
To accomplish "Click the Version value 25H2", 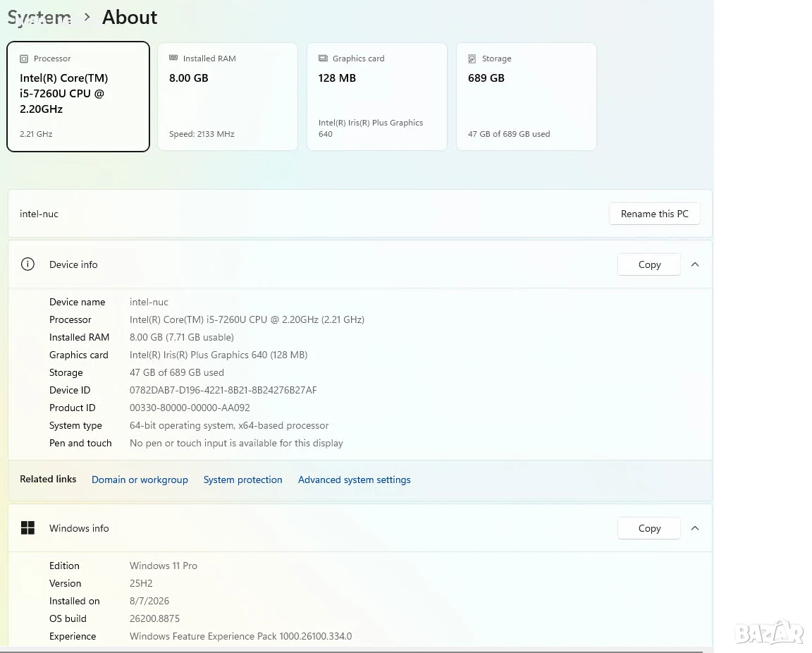I will tap(141, 583).
